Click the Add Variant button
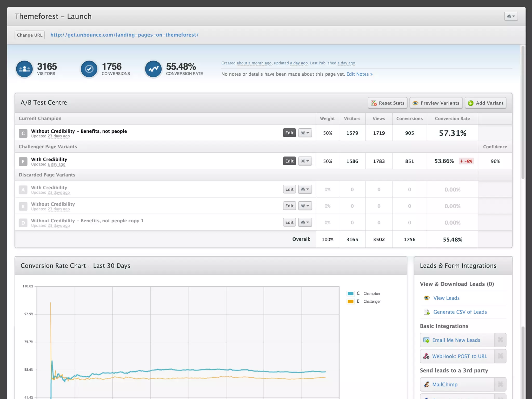The image size is (532, 399). click(x=486, y=103)
